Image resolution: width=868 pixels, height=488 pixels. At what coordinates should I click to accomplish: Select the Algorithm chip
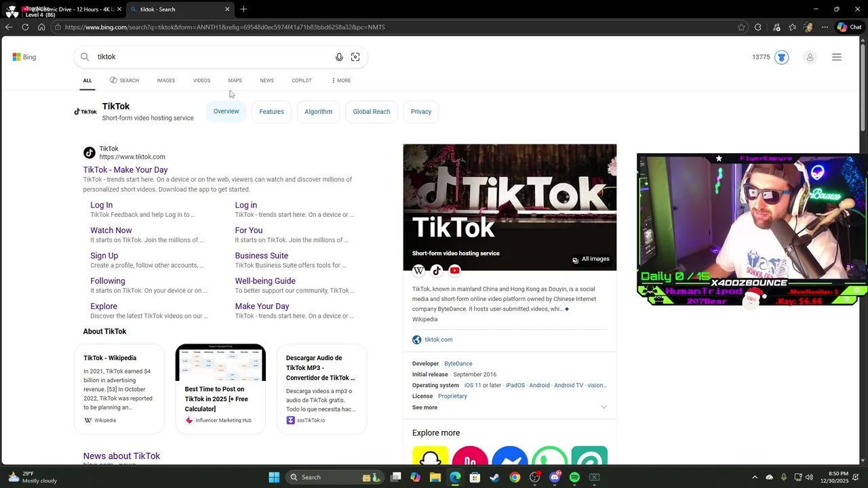(x=318, y=112)
